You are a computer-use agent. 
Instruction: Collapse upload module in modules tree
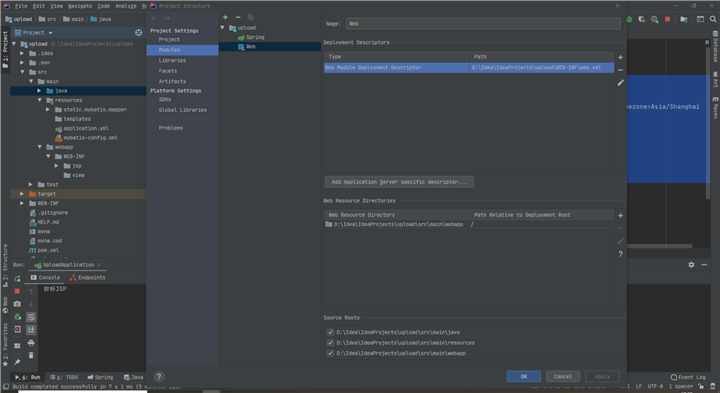[x=223, y=28]
